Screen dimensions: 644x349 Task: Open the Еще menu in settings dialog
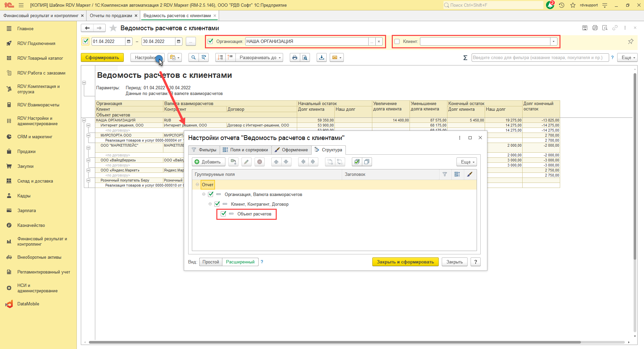(x=467, y=162)
